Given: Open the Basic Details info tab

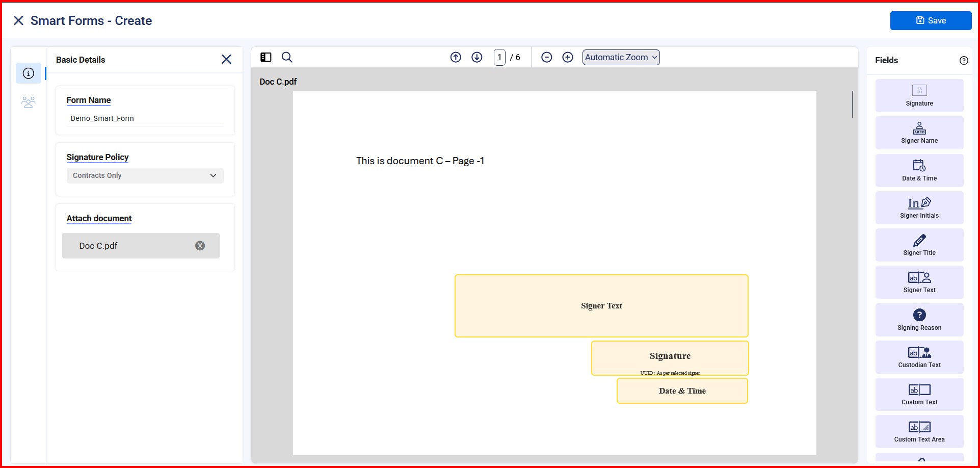Looking at the screenshot, I should coord(29,73).
